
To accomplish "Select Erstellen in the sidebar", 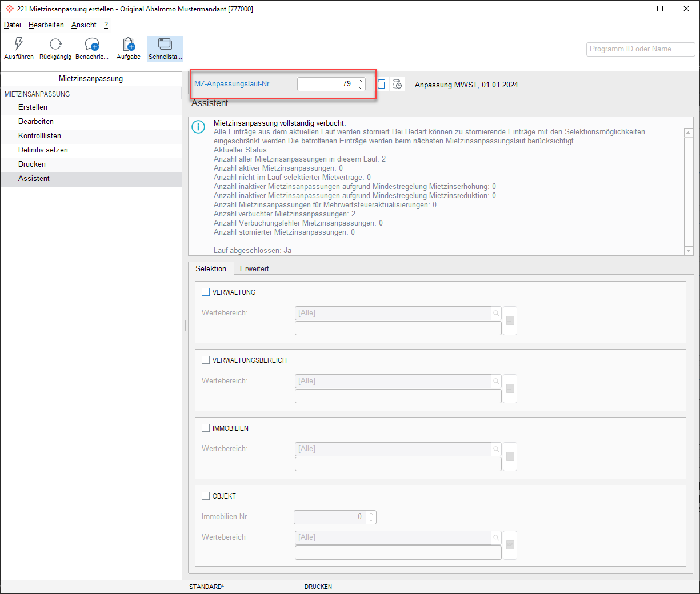I will coord(91,107).
